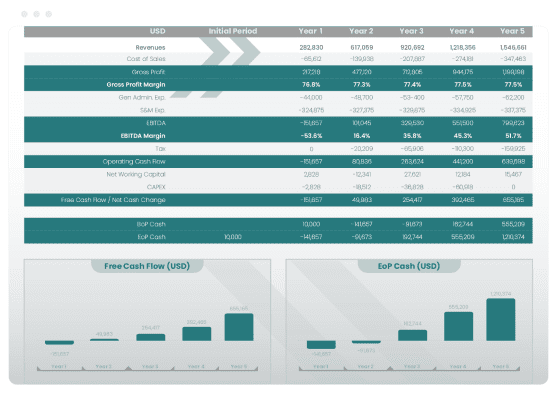557x394 pixels.
Task: Click the third window control dot
Action: 49,14
